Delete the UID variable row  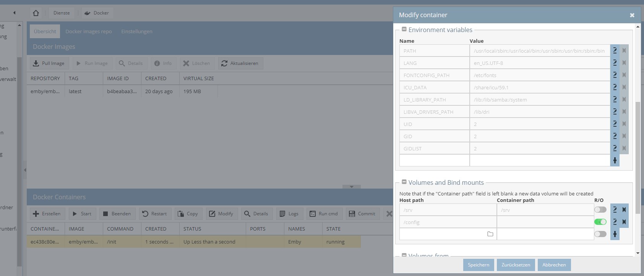[624, 124]
